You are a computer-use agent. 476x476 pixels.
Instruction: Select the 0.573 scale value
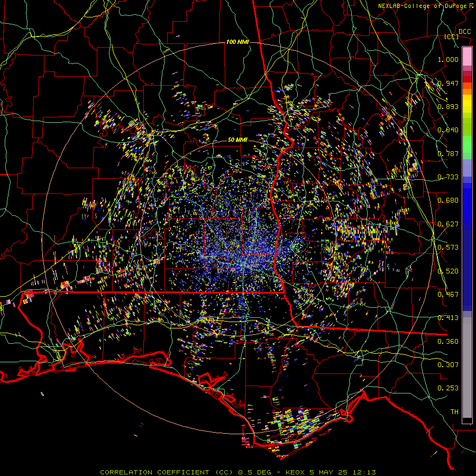pyautogui.click(x=448, y=248)
